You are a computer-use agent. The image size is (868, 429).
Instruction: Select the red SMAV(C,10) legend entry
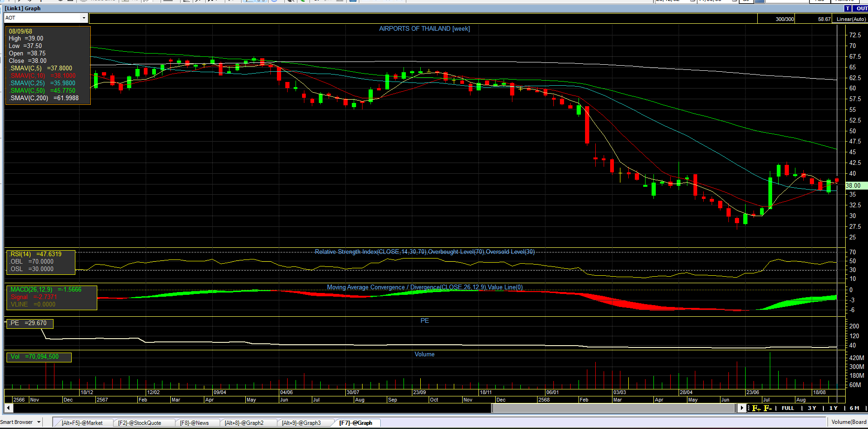tap(42, 75)
